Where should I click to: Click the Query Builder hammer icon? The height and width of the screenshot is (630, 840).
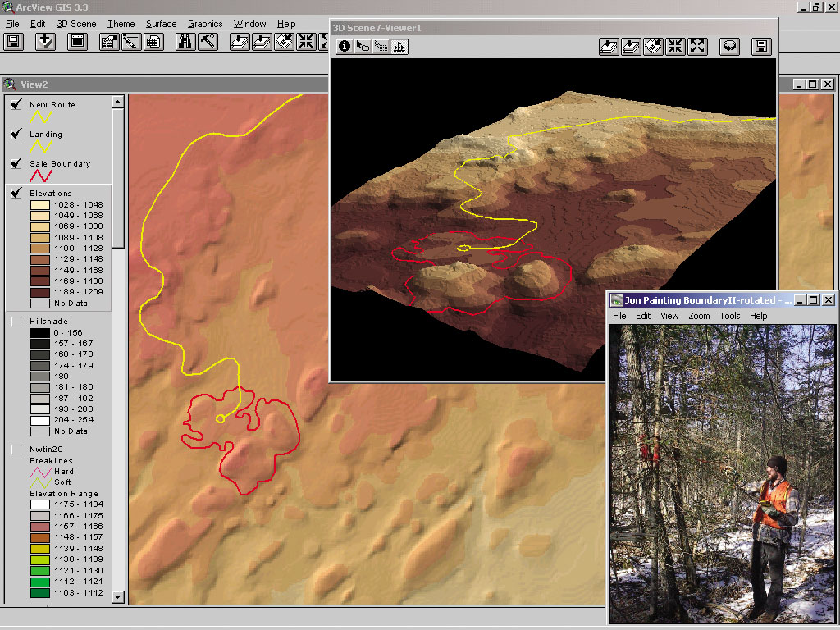click(208, 42)
